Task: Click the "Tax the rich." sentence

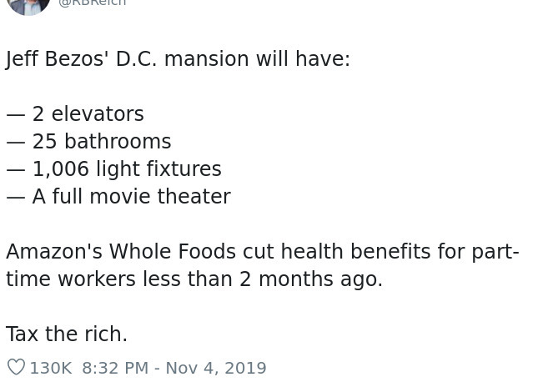Action: [67, 334]
